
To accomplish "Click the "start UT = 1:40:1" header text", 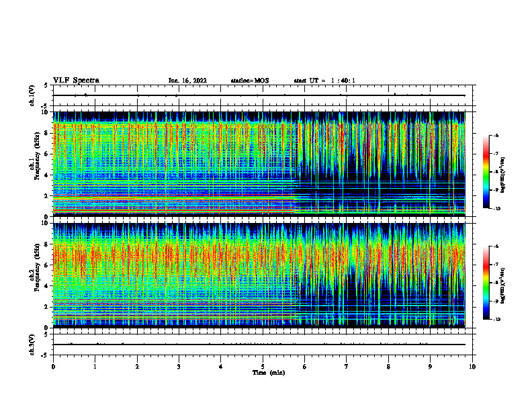I will [324, 81].
